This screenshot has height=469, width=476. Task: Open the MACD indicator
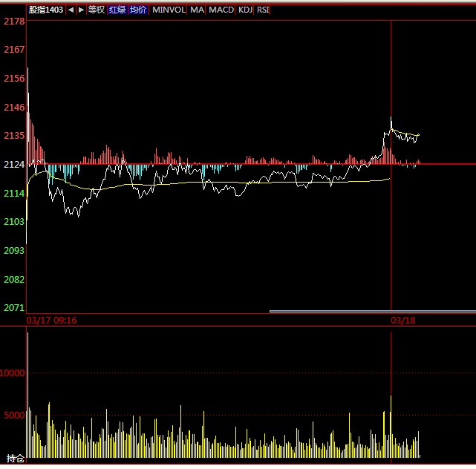pyautogui.click(x=221, y=10)
